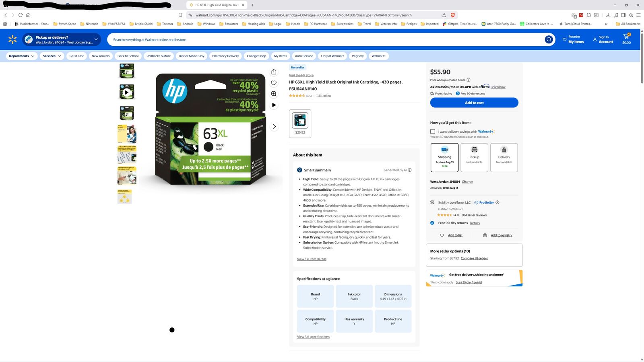Click the blue search magnifier button
The image size is (644, 362).
click(548, 39)
